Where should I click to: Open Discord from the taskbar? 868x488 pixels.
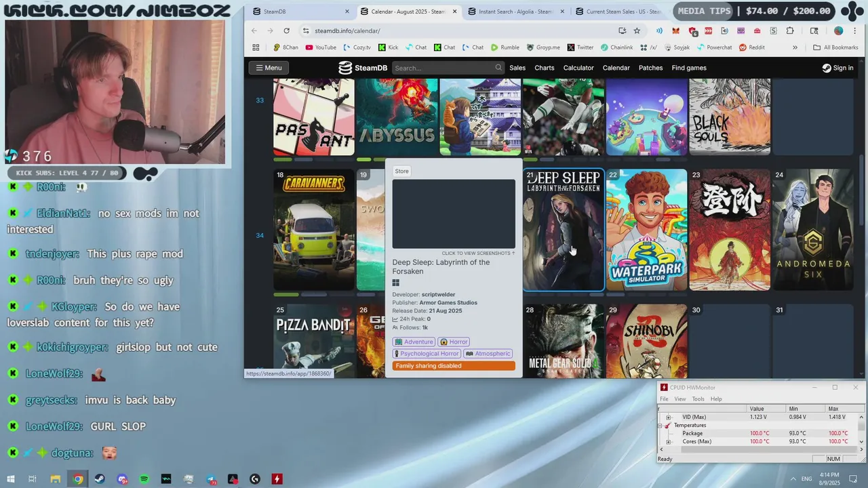pyautogui.click(x=122, y=479)
